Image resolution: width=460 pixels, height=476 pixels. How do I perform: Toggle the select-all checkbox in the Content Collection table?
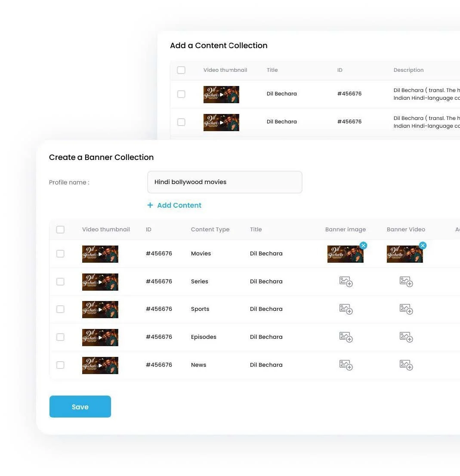pyautogui.click(x=181, y=70)
